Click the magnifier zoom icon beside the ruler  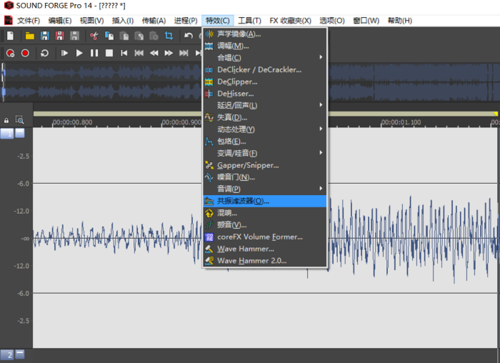[x=20, y=120]
